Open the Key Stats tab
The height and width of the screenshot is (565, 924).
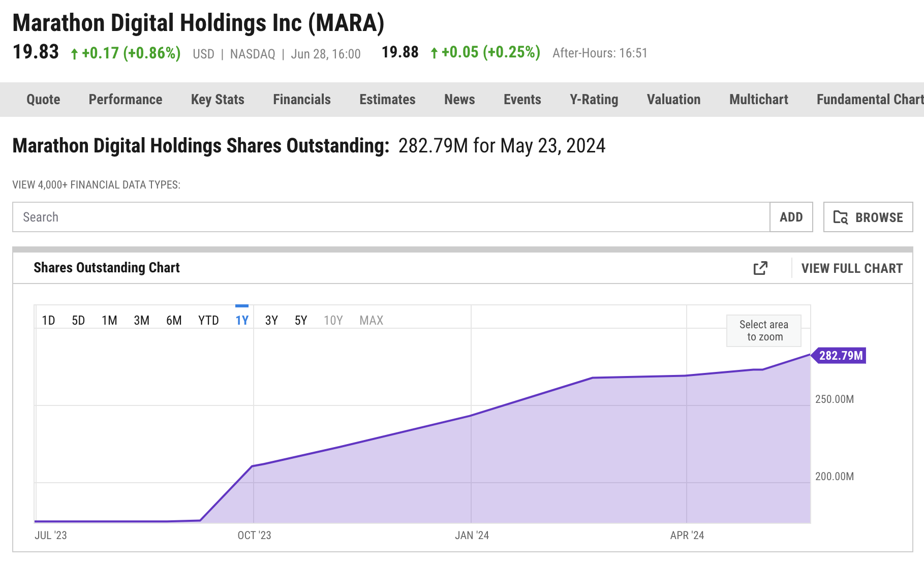pyautogui.click(x=218, y=100)
